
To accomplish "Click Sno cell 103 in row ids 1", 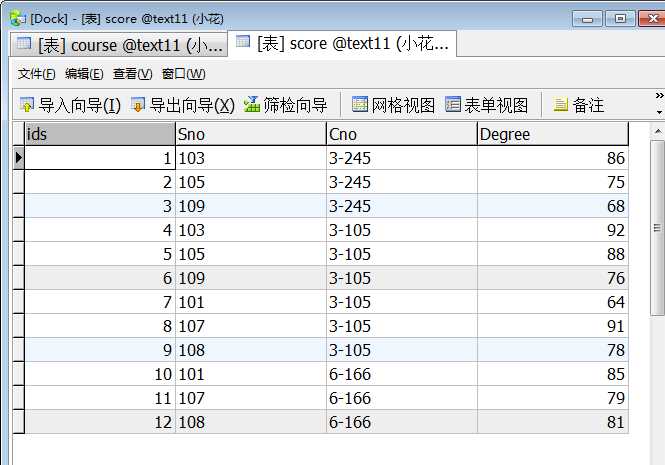I will point(251,158).
